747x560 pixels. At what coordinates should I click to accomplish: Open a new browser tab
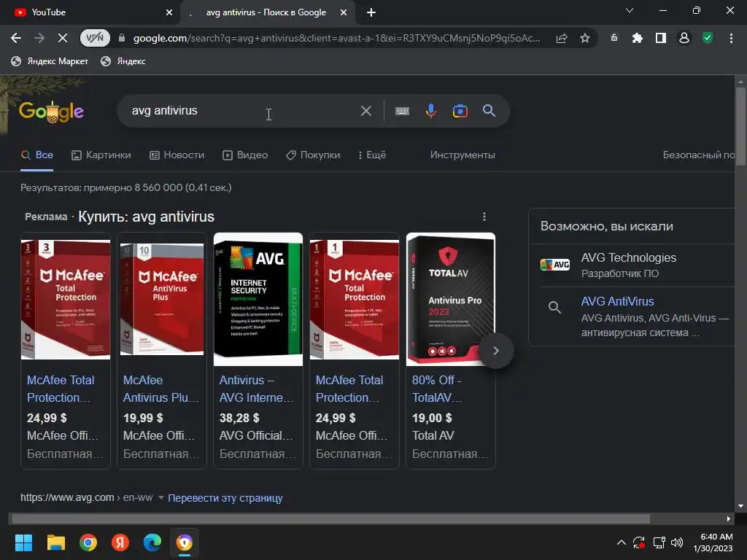pos(371,12)
